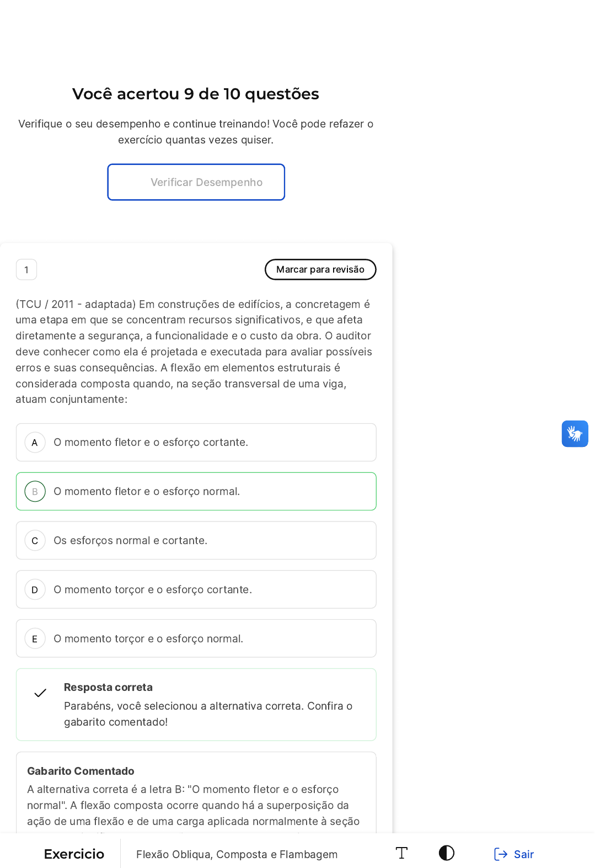Choose answer 'Os esforços normal e cortante'
The image size is (595, 868).
pos(196,541)
